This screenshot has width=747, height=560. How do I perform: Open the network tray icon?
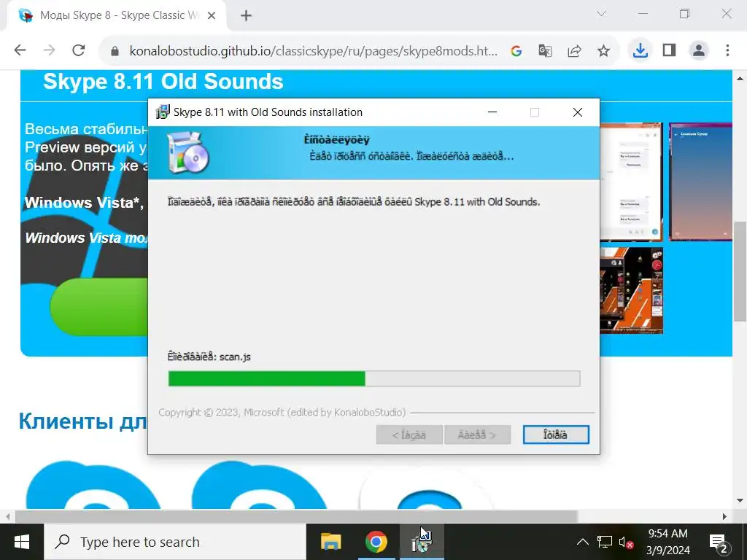coord(604,542)
